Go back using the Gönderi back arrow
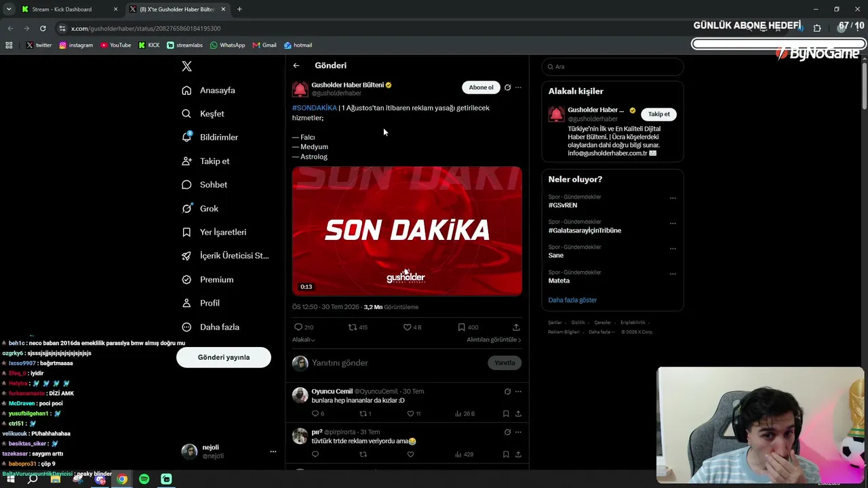Screen dimensions: 868x488 pyautogui.click(x=296, y=66)
